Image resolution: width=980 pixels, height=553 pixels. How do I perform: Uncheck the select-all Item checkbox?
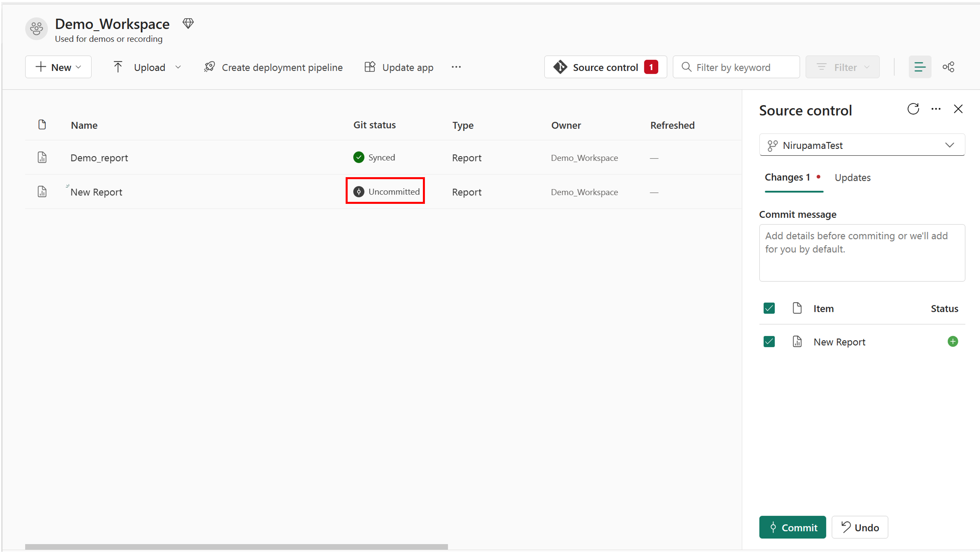tap(769, 308)
